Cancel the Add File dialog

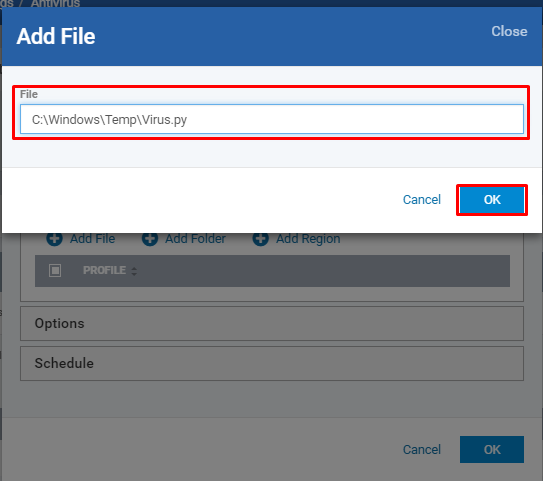click(421, 200)
